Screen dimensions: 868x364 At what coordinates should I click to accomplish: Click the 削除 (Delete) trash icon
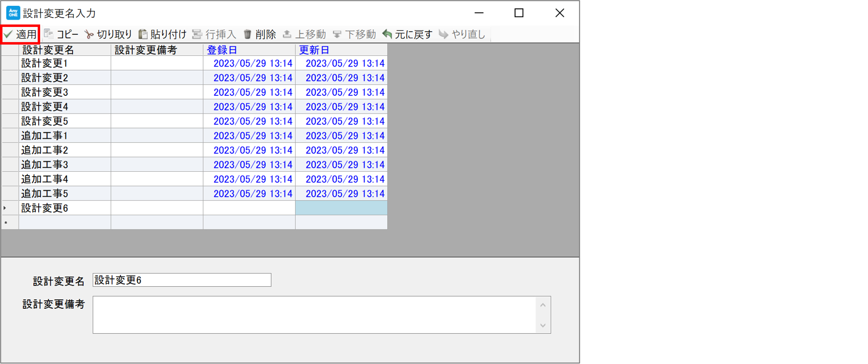point(247,34)
